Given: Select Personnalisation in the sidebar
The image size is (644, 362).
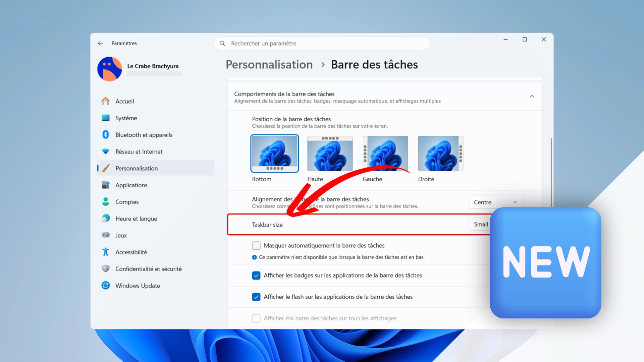Looking at the screenshot, I should pyautogui.click(x=156, y=168).
